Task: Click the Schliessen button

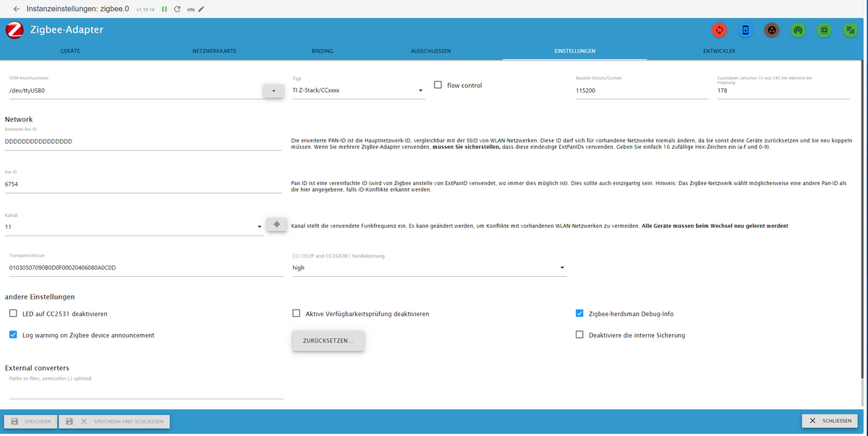Action: 831,421
